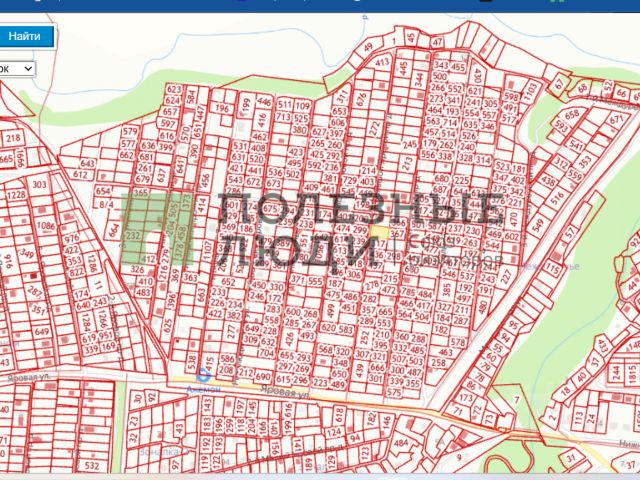The height and width of the screenshot is (480, 640).
Task: Click parcel 232 in the green area
Action: [133, 236]
